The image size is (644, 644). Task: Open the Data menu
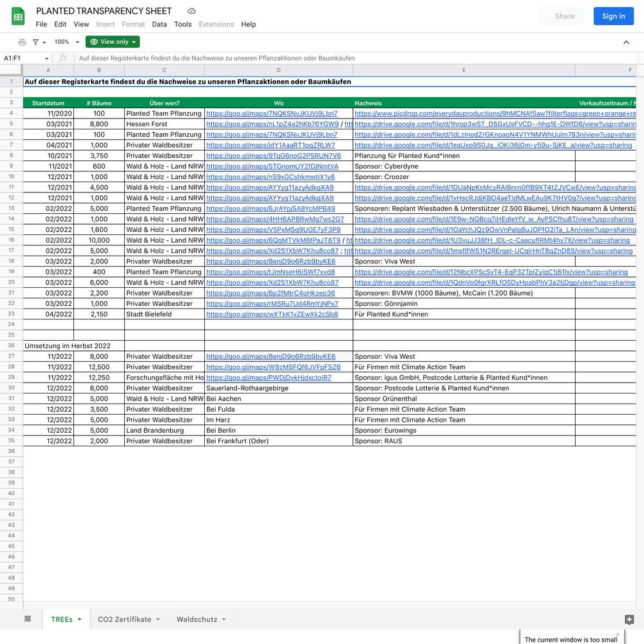[x=159, y=24]
